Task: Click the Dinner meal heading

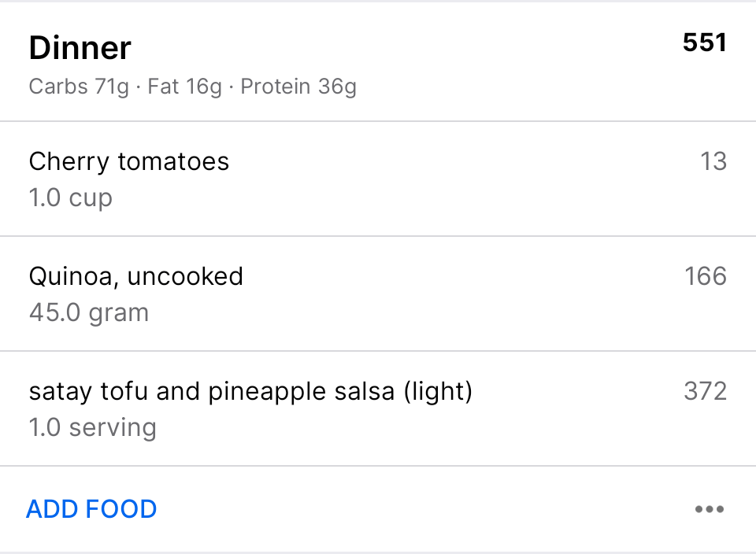Action: click(x=80, y=48)
